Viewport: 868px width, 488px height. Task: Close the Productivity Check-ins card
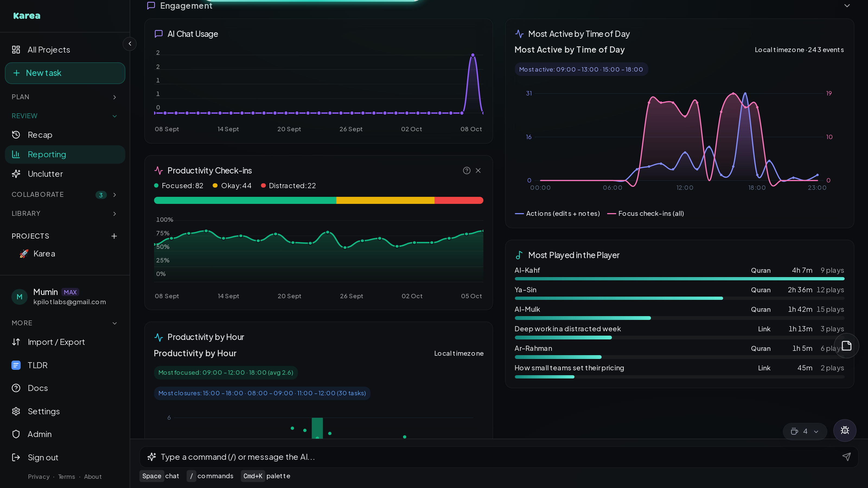click(478, 171)
